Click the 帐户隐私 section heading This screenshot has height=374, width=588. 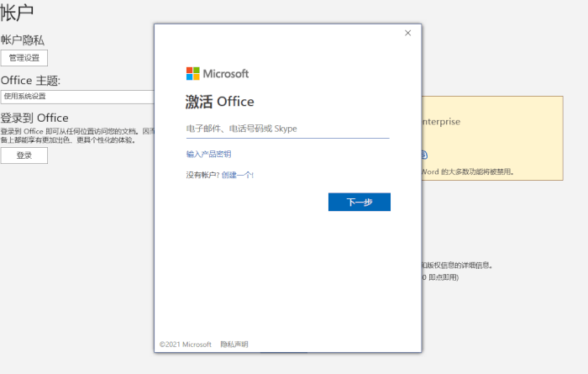pyautogui.click(x=23, y=40)
